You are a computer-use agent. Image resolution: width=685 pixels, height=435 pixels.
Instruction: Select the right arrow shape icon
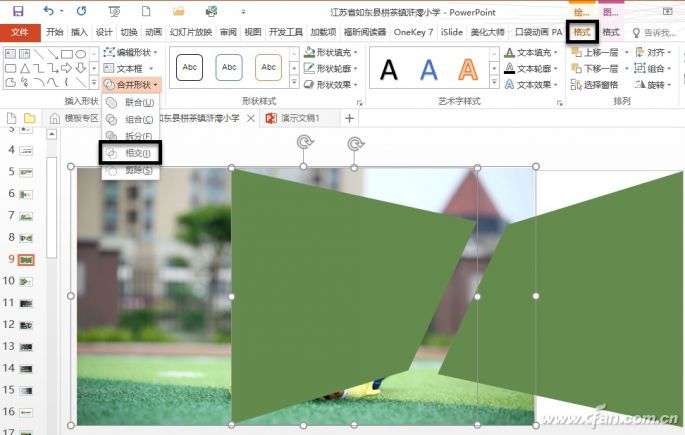coord(66,68)
